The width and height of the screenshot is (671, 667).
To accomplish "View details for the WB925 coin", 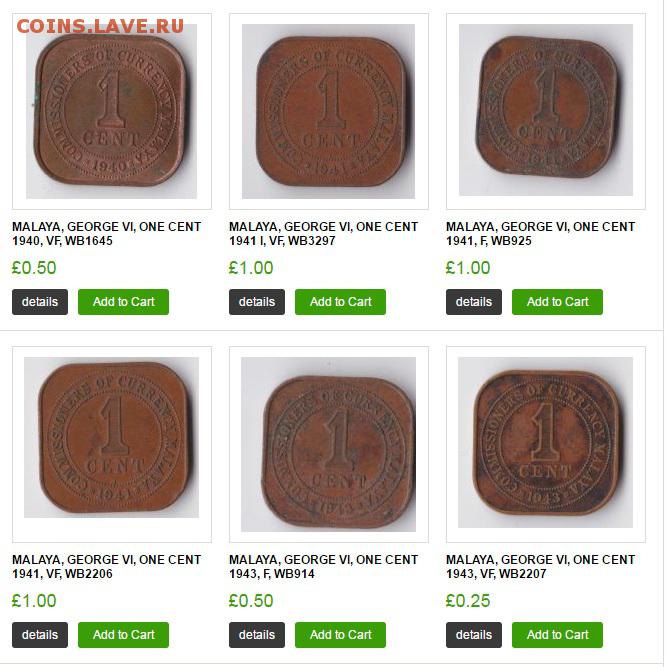I will tap(474, 302).
